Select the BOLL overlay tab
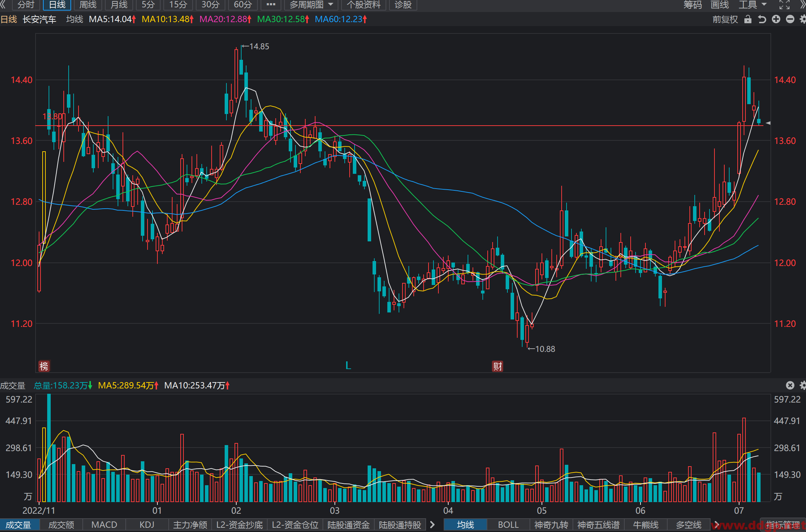The height and width of the screenshot is (532, 806). pos(508,525)
